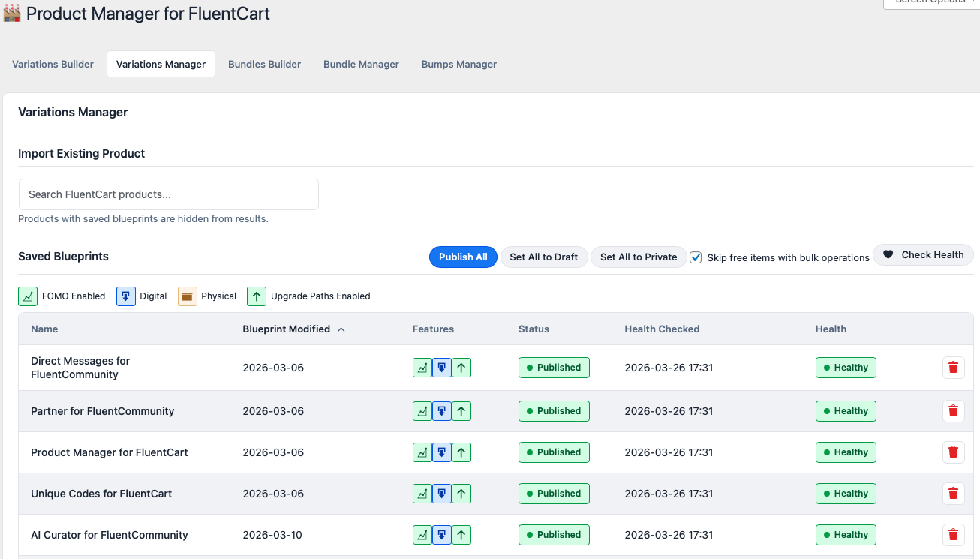980x559 pixels.
Task: Click Published status in Partner row
Action: click(x=554, y=411)
